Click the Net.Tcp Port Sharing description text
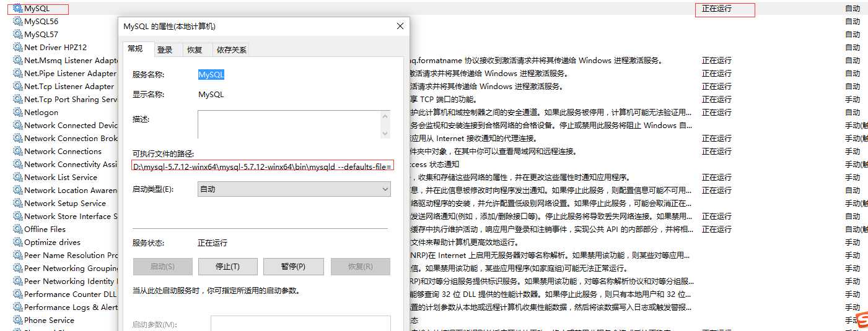The width and height of the screenshot is (868, 331). (443, 100)
